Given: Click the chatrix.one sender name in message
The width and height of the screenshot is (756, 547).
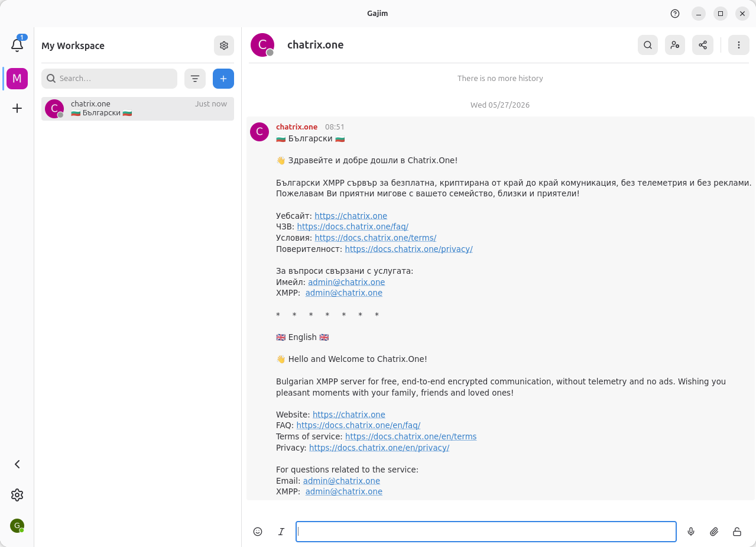Looking at the screenshot, I should tap(297, 127).
